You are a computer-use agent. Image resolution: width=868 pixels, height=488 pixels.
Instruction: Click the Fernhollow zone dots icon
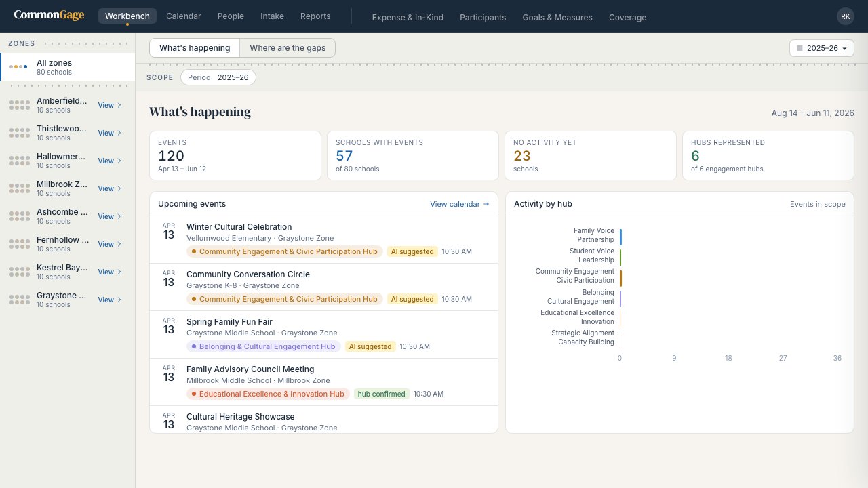click(x=19, y=244)
